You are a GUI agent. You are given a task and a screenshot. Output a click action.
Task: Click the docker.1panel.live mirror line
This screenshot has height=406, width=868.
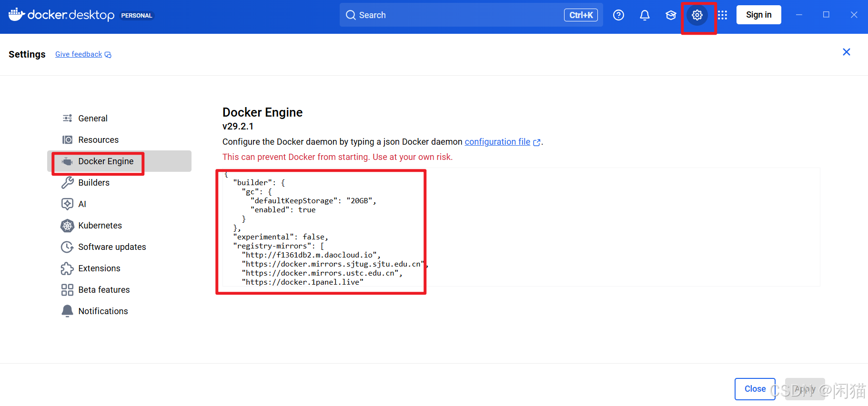(303, 282)
